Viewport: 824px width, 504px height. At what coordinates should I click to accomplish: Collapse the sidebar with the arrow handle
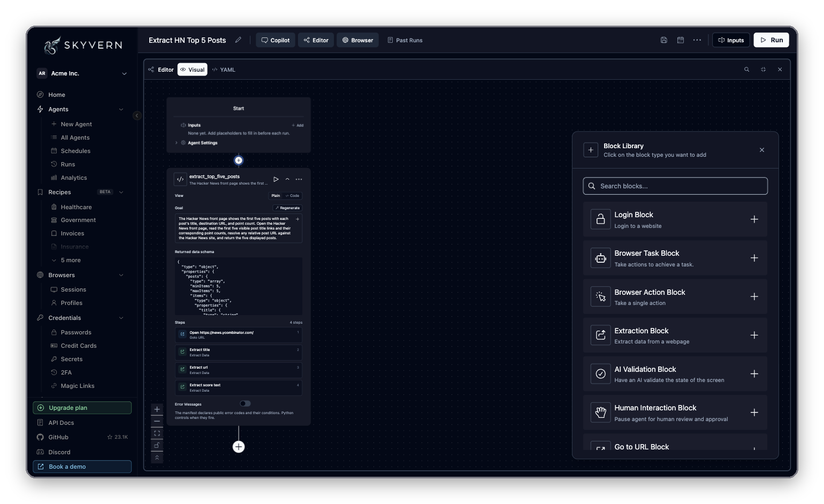tap(137, 116)
